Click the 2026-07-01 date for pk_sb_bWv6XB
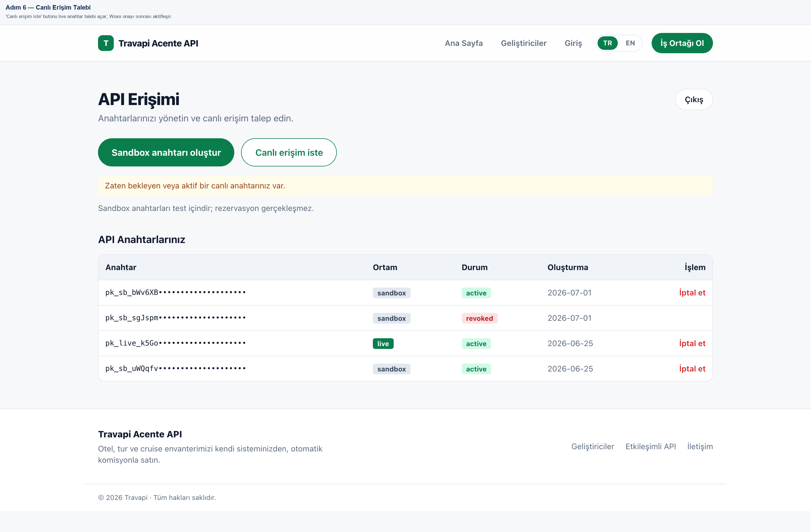The height and width of the screenshot is (532, 811). [569, 293]
